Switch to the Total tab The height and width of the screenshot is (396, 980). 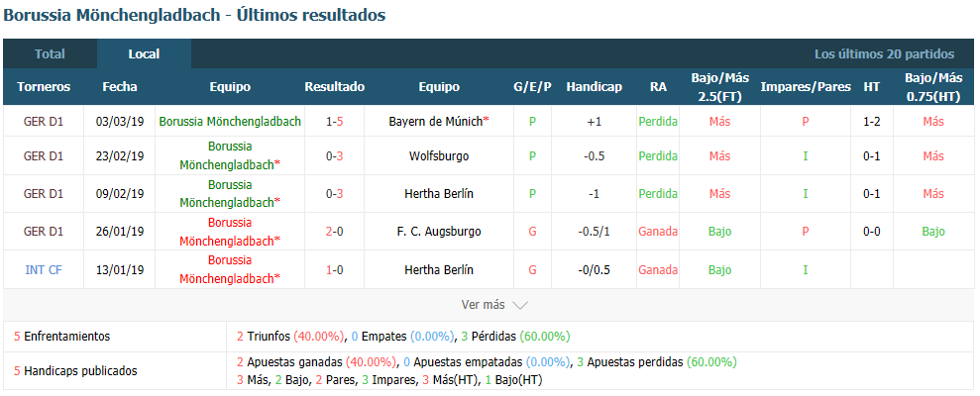click(x=50, y=54)
